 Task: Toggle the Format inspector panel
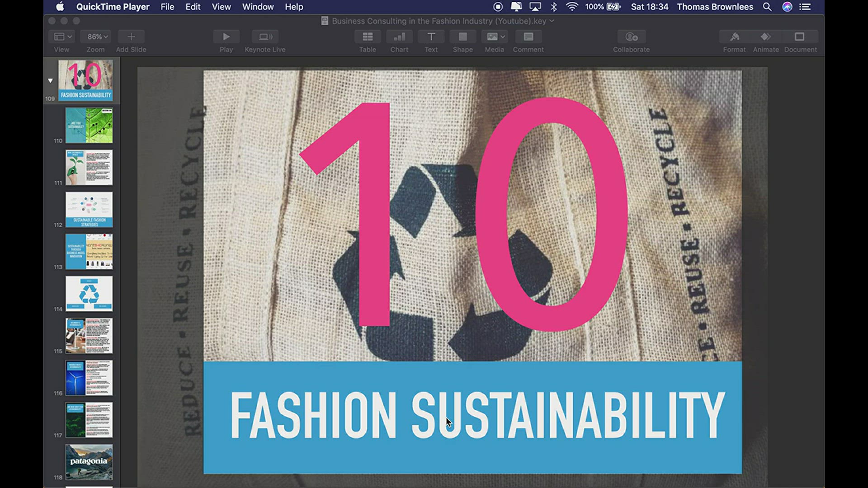[734, 37]
